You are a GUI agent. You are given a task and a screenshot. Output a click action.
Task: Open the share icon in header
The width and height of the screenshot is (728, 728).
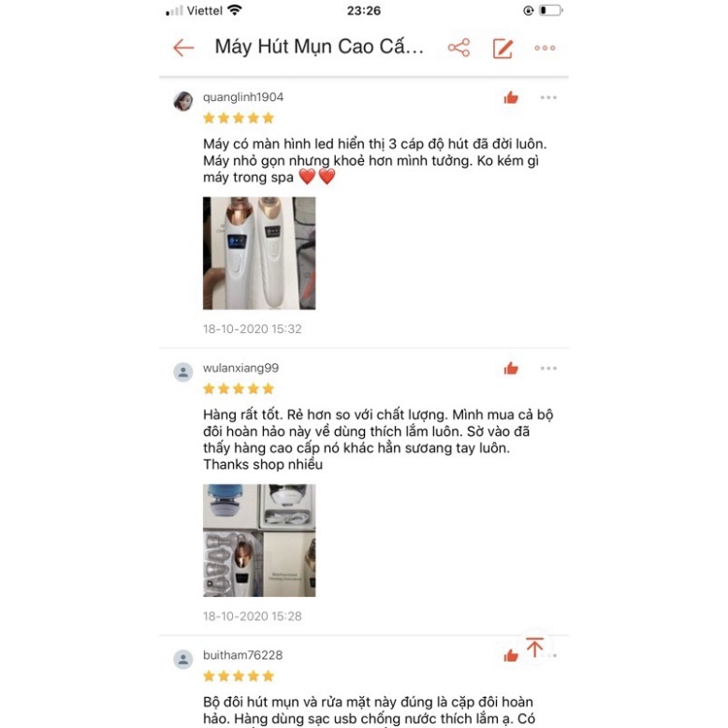click(x=459, y=48)
